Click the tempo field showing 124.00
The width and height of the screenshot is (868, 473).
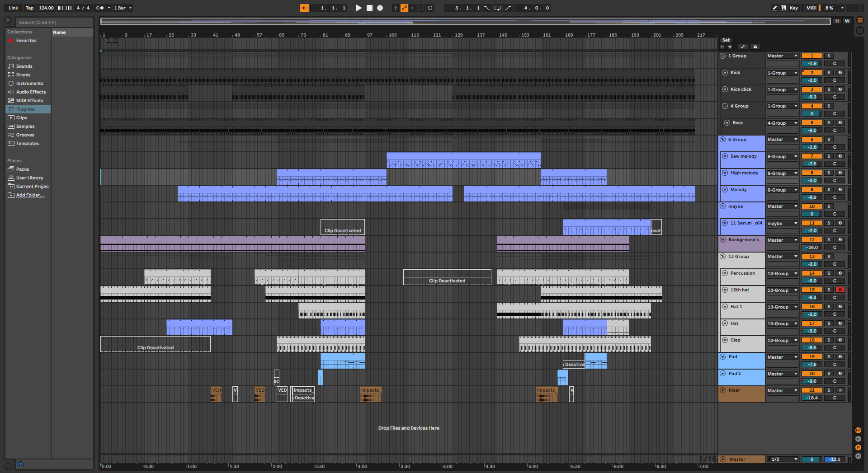tap(46, 8)
